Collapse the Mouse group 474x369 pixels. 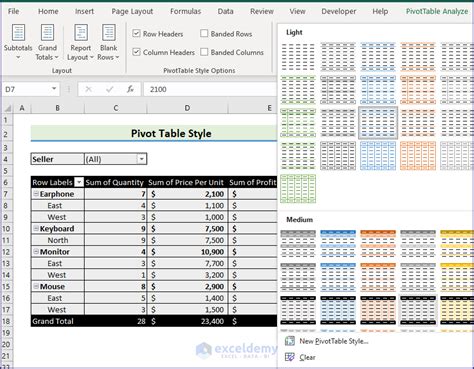coord(36,286)
